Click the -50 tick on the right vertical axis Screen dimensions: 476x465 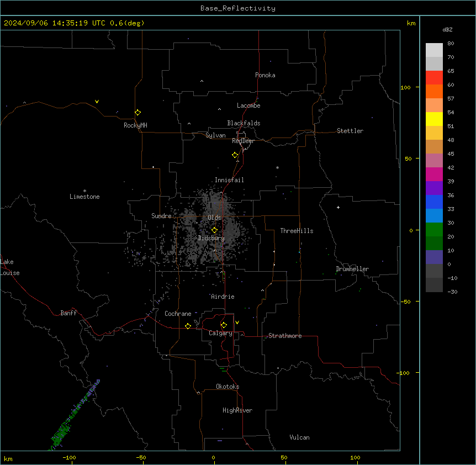pyautogui.click(x=406, y=302)
